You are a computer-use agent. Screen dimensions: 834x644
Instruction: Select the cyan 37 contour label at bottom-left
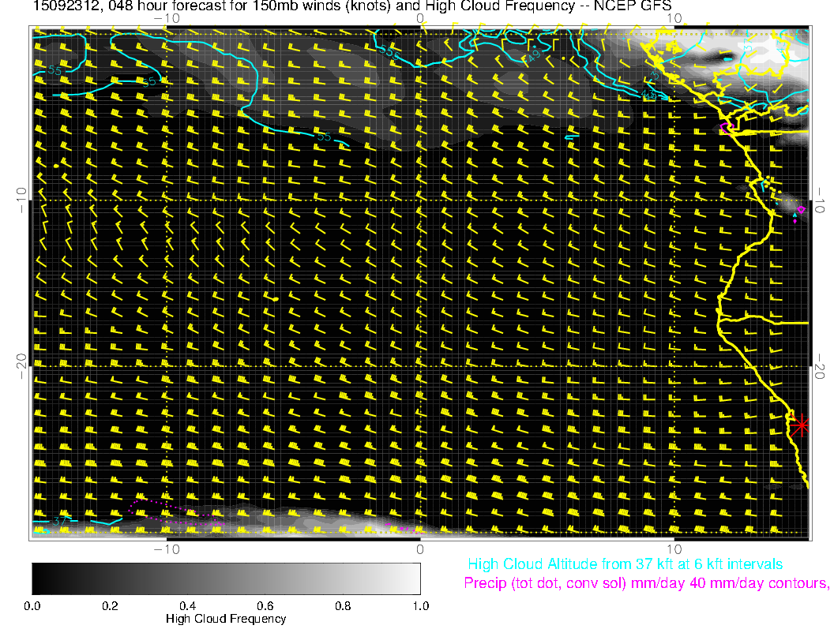click(x=60, y=522)
